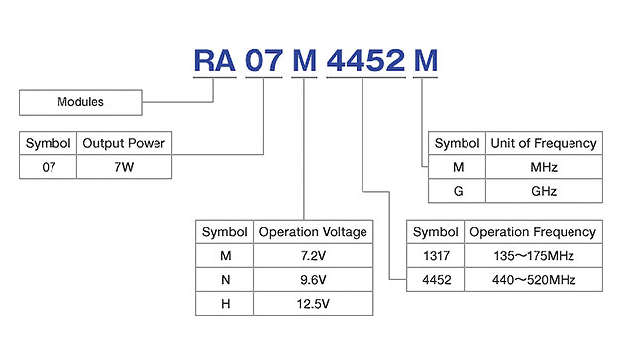Select the last blue 'M' unit code
The height and width of the screenshot is (364, 622).
click(425, 61)
